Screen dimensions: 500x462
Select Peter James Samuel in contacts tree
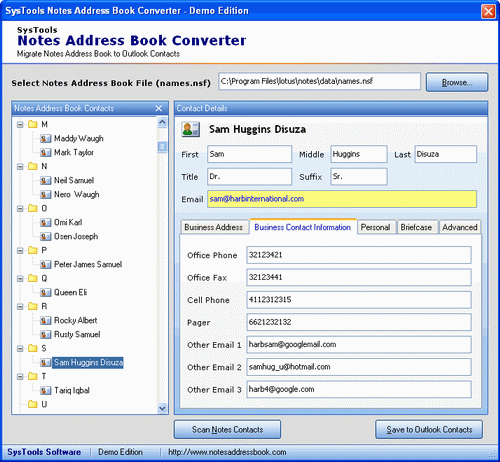88,264
